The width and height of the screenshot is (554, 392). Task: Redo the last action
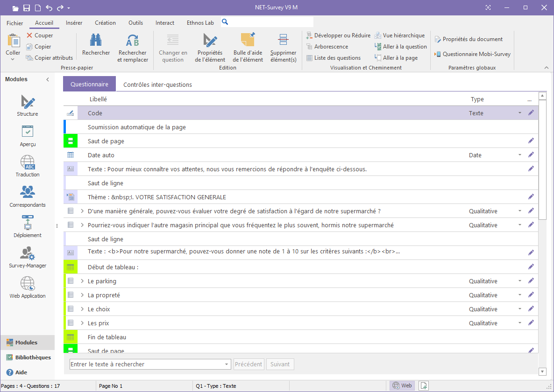(60, 8)
